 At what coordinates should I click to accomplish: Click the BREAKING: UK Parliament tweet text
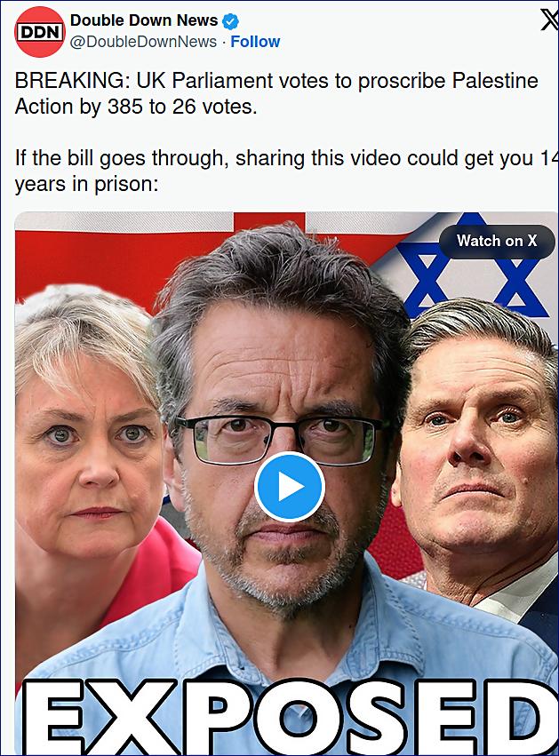pyautogui.click(x=276, y=93)
